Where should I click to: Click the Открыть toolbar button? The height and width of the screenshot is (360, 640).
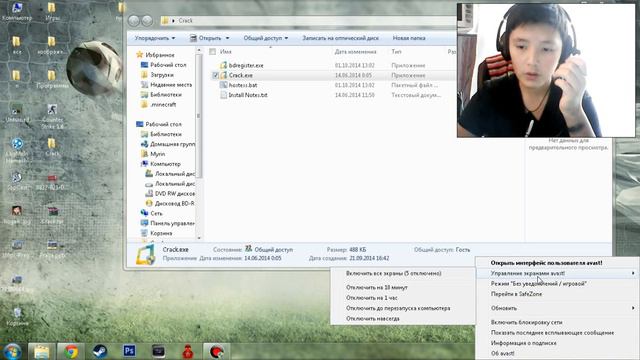(206, 38)
